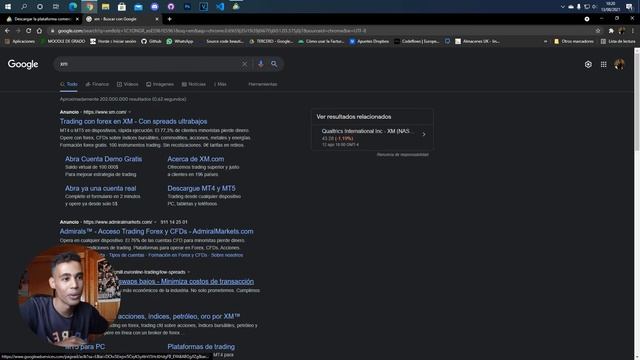Expand the xm.com ad dropdown arrow
This screenshot has height=360, width=640.
130,112
